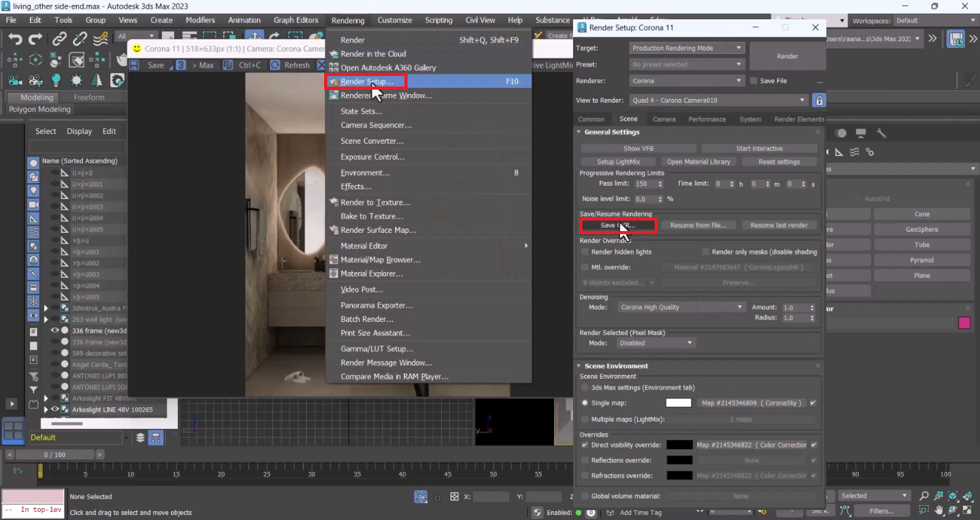980x520 pixels.
Task: Select the Single map radio button
Action: (585, 403)
